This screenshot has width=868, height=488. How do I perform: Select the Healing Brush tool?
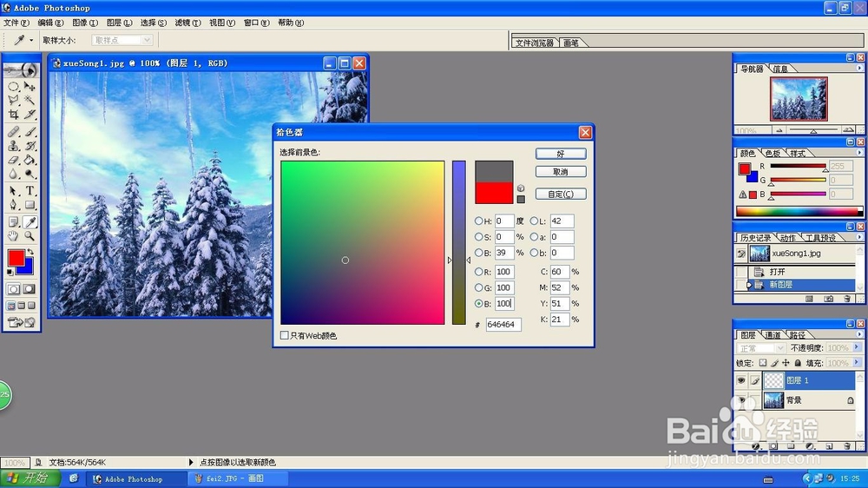coord(13,132)
